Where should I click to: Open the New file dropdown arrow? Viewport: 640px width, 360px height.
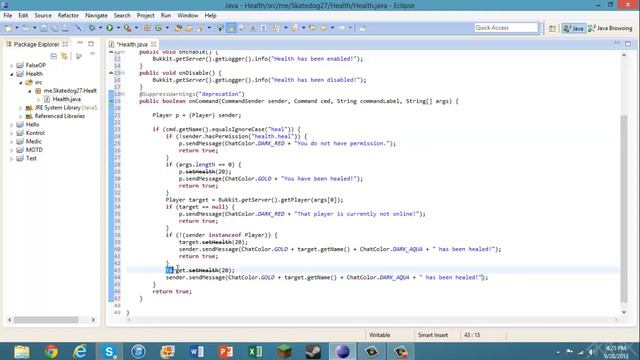tap(17, 28)
